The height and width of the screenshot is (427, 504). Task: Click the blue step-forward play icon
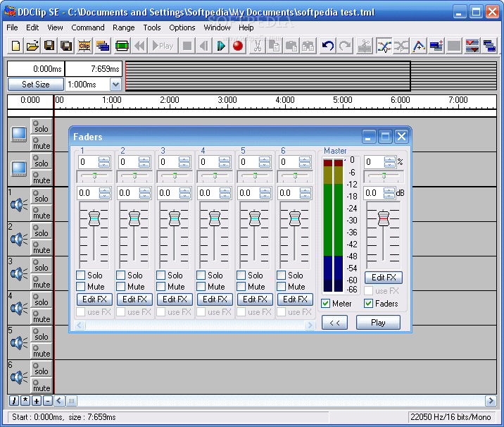[221, 46]
